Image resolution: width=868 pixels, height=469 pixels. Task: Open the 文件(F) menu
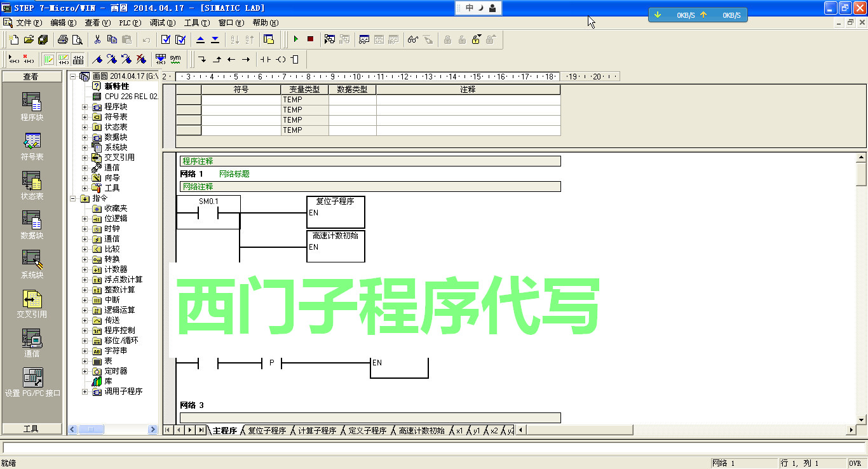click(x=29, y=23)
